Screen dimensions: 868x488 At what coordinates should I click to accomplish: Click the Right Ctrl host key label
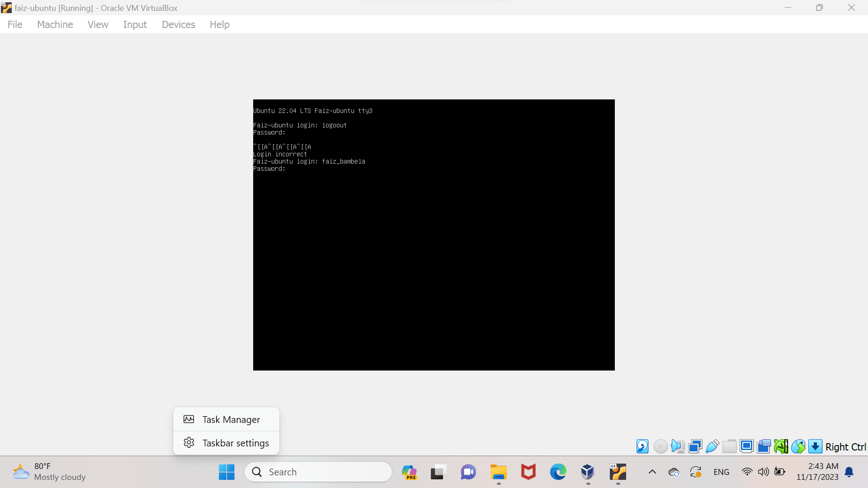pyautogui.click(x=845, y=447)
